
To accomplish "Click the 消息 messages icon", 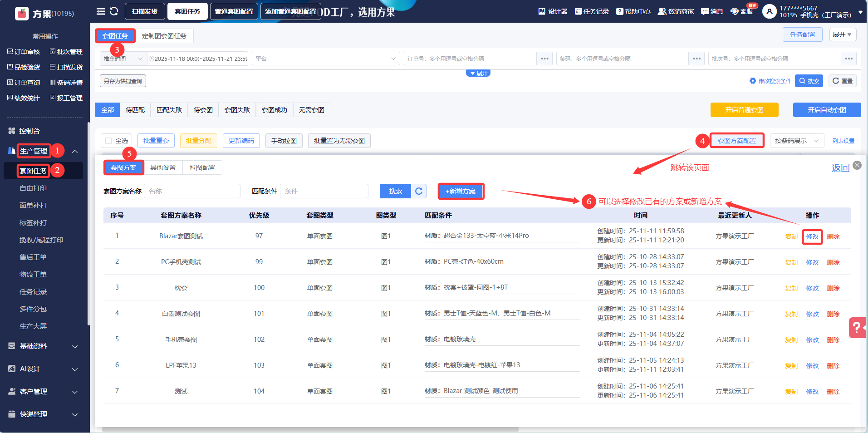I will click(705, 11).
